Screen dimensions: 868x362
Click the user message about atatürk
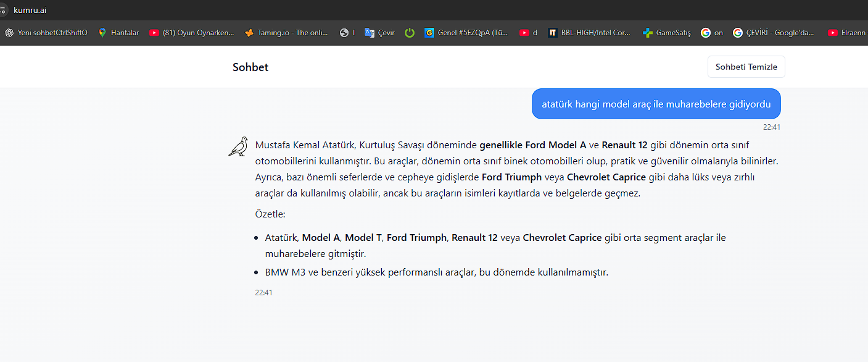click(x=656, y=104)
